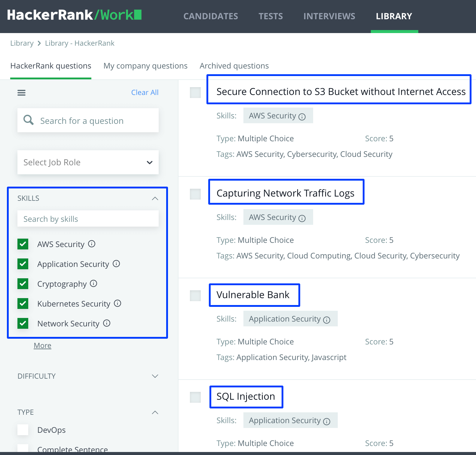This screenshot has height=455, width=476.
Task: Collapse the SKILLS filter section
Action: [155, 198]
